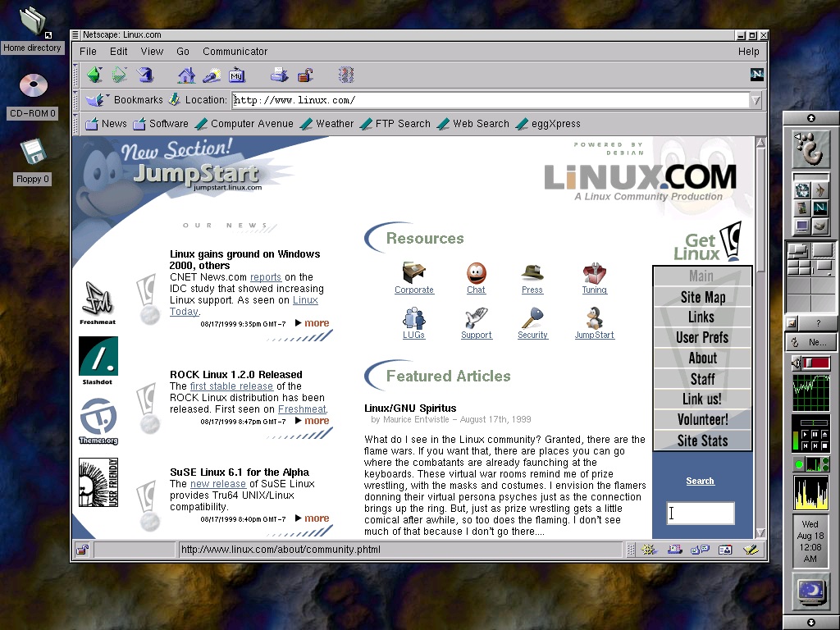Launch GIMP from panel launcher

820,227
